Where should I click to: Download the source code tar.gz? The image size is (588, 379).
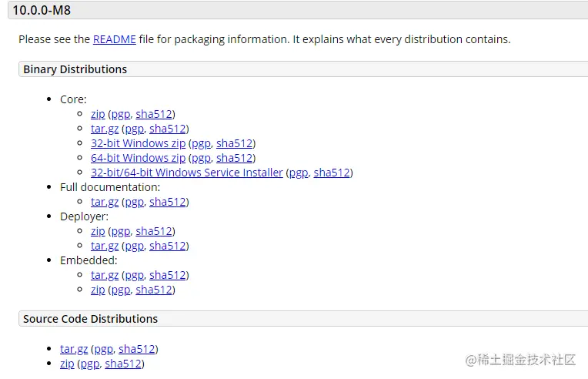coord(74,349)
